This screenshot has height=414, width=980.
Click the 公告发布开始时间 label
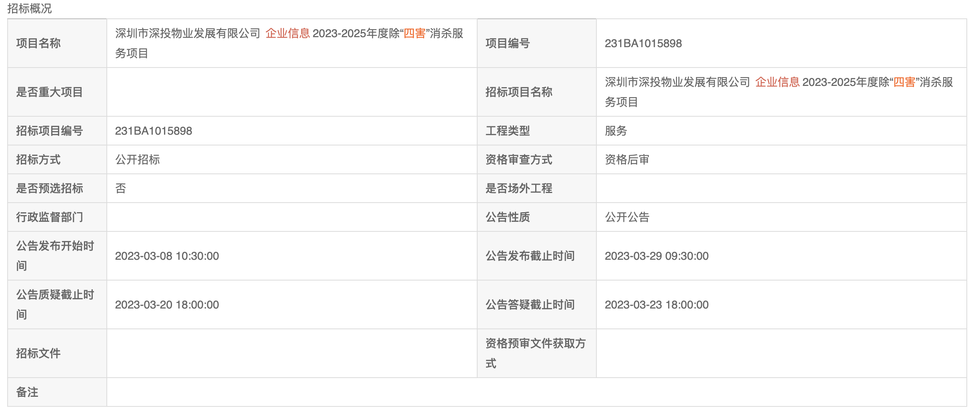tap(55, 256)
